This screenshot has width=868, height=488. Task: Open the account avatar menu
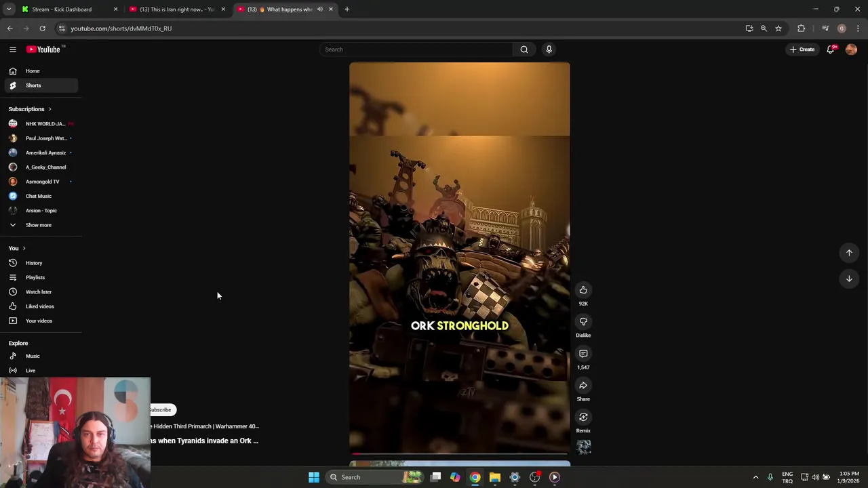[851, 49]
